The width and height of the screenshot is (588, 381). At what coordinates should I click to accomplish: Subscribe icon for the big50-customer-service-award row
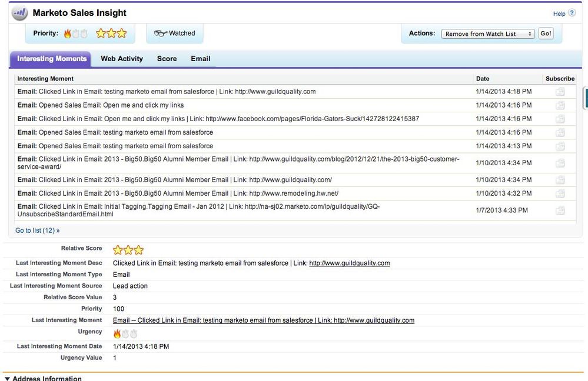click(x=560, y=163)
